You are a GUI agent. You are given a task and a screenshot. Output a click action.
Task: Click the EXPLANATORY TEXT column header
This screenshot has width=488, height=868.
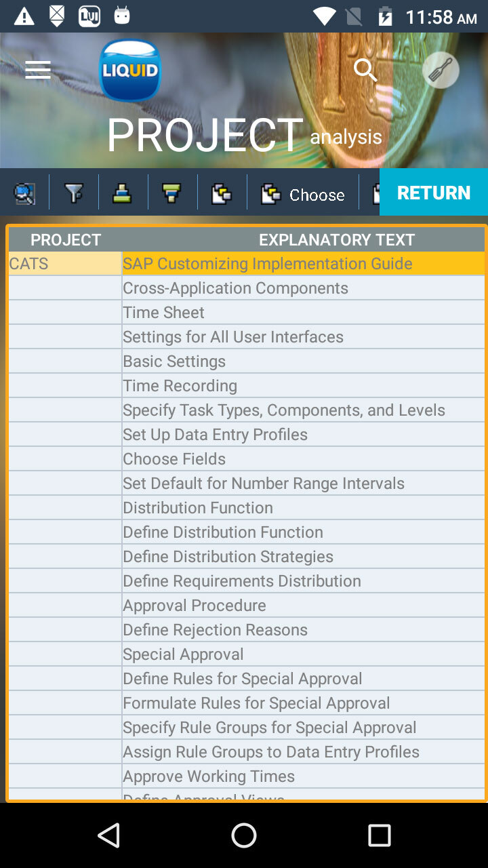(x=336, y=240)
